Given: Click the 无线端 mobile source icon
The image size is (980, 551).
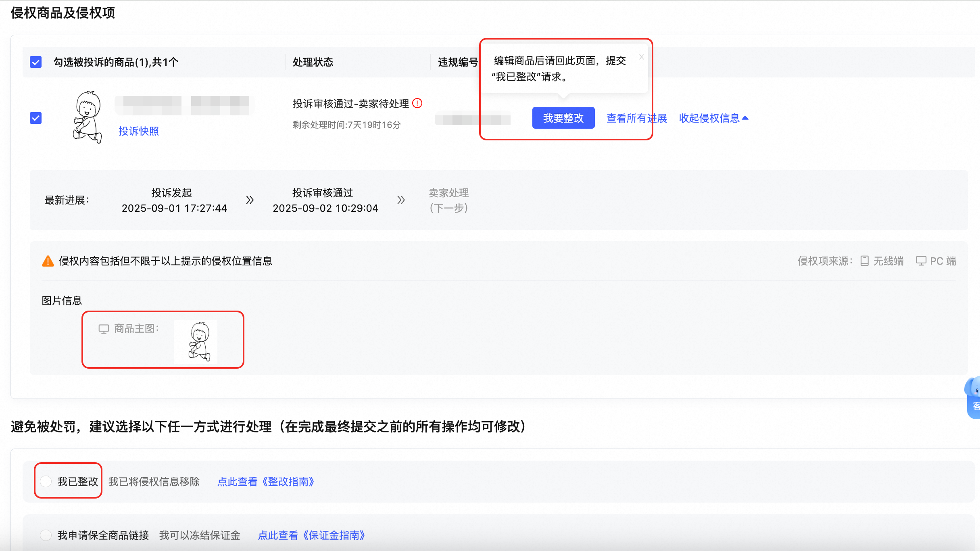Looking at the screenshot, I should (x=865, y=261).
